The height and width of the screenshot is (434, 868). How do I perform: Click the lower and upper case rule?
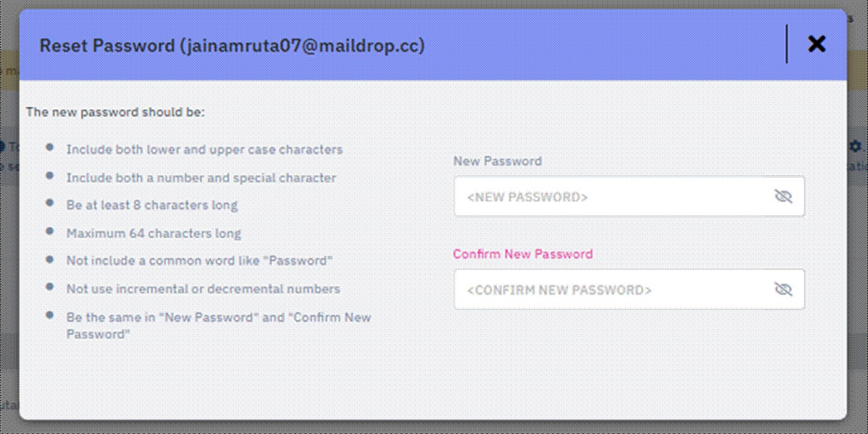205,150
